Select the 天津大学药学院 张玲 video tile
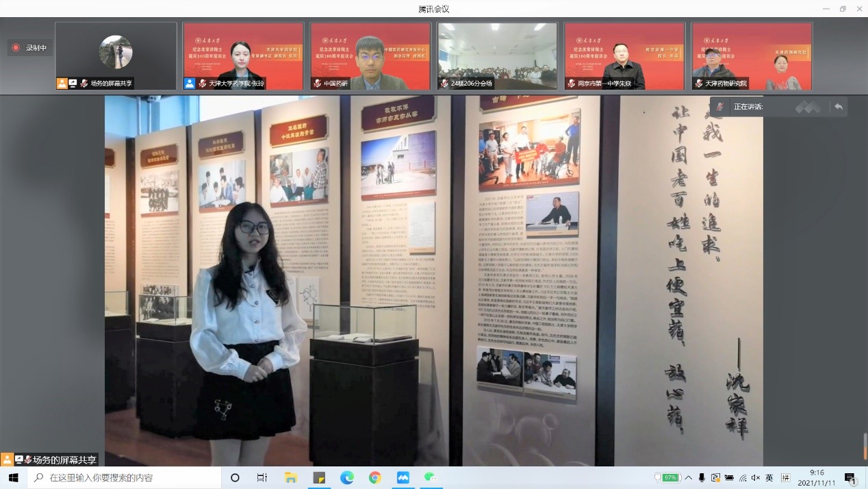The image size is (868, 489). pos(243,56)
